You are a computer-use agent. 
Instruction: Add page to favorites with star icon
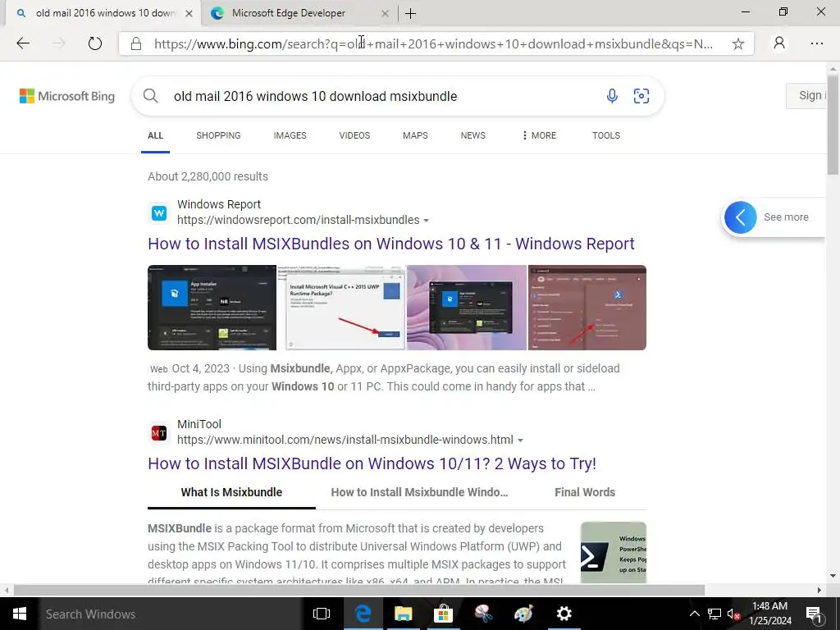pyautogui.click(x=737, y=44)
